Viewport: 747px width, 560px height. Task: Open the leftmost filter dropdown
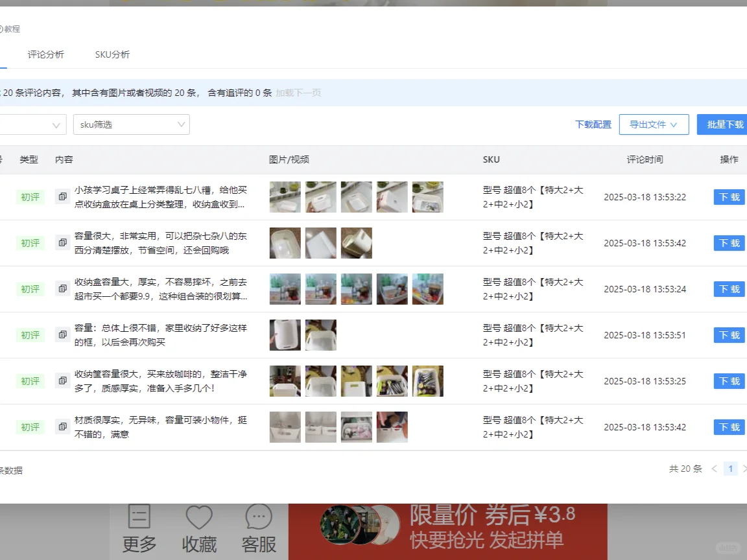(32, 124)
